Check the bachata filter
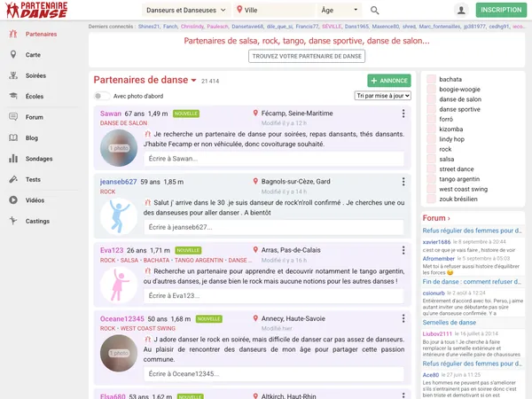Viewport: 532px width, 399px height. click(x=431, y=79)
